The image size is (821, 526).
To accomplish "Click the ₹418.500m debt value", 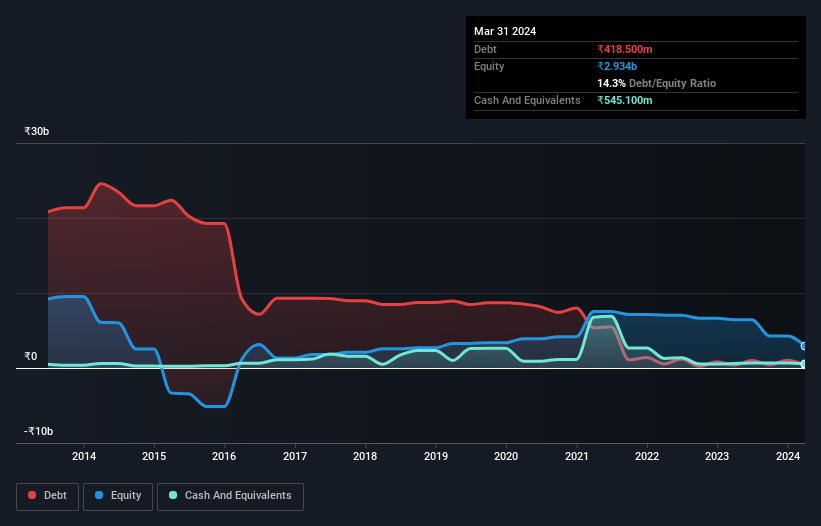I will pyautogui.click(x=625, y=49).
